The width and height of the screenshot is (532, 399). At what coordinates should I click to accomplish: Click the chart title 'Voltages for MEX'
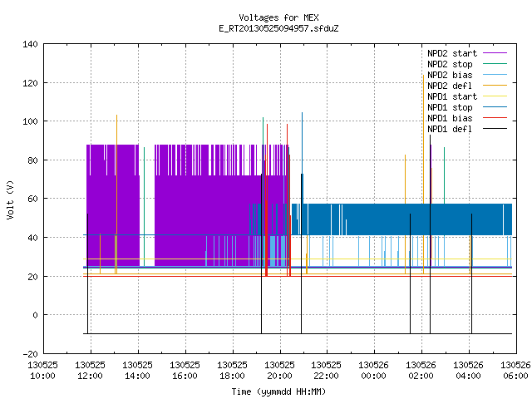pos(278,17)
